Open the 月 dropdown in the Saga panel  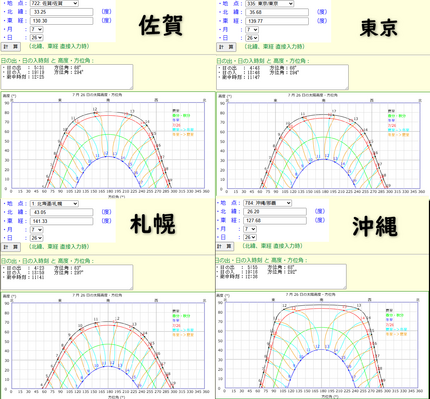tap(36, 29)
